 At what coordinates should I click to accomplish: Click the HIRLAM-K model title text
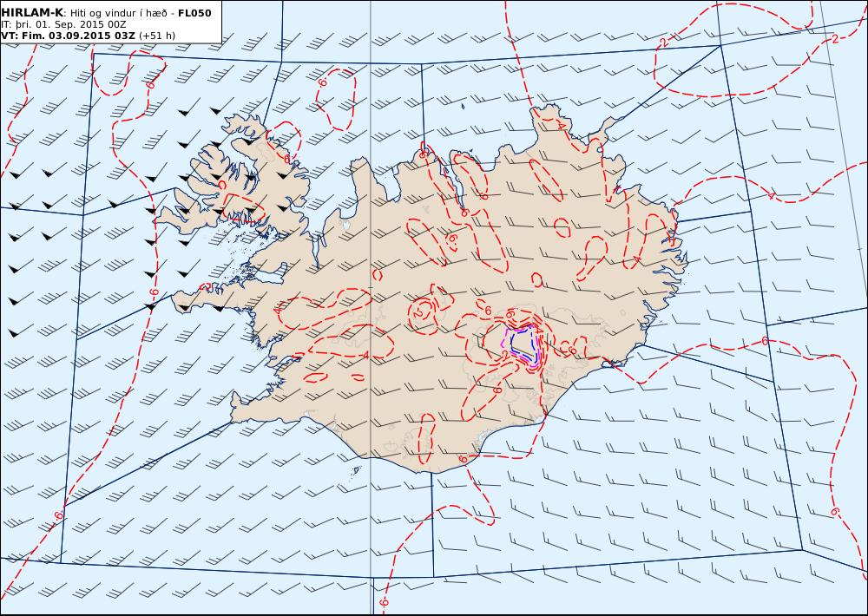tap(33, 13)
